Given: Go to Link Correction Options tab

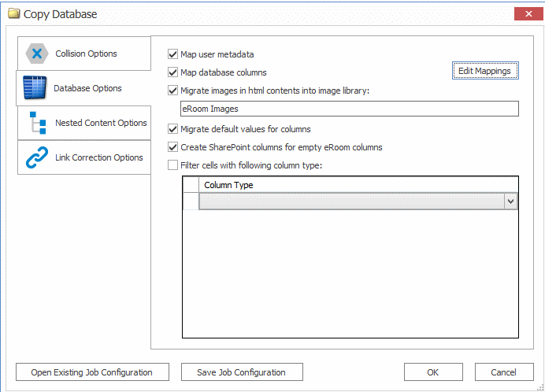Looking at the screenshot, I should [x=84, y=157].
